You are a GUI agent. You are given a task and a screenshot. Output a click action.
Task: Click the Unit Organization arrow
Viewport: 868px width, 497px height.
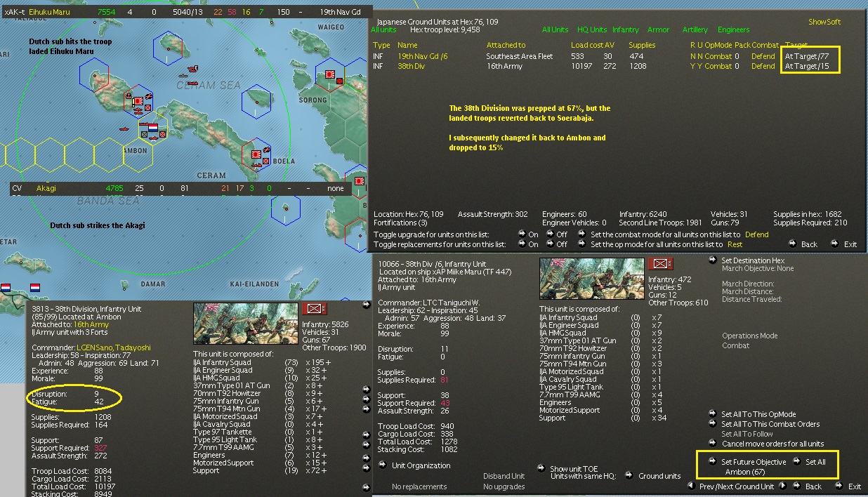click(383, 465)
